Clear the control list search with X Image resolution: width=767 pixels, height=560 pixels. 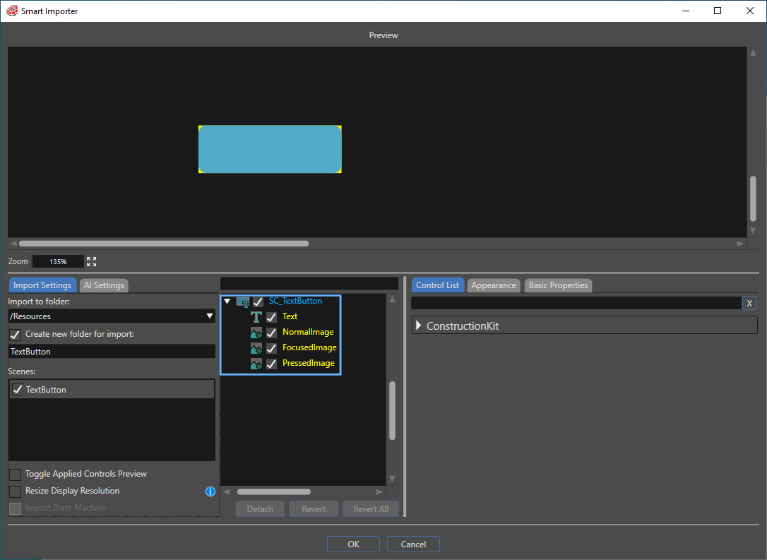tap(749, 303)
